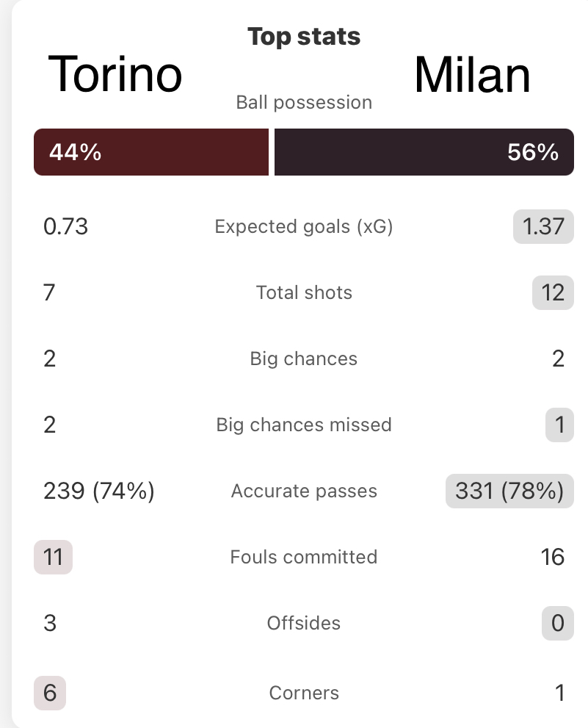Select the Total shots label
588x728 pixels.
click(304, 292)
